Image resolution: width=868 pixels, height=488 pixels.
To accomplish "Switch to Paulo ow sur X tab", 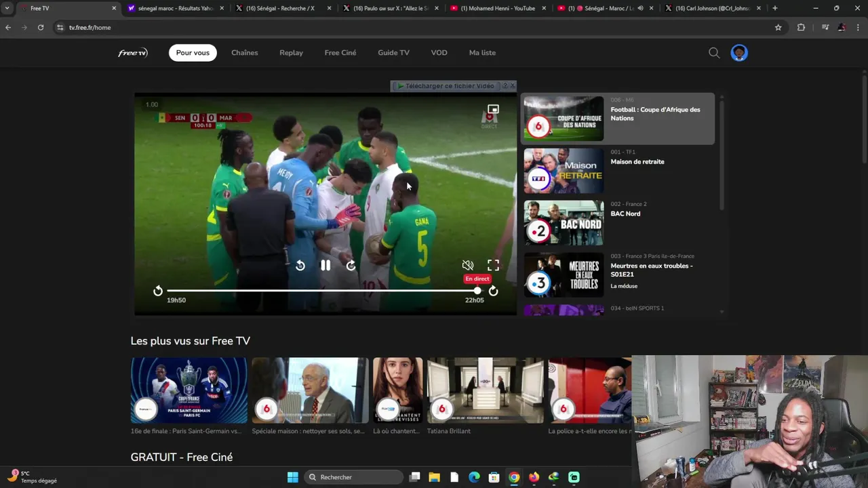I will pyautogui.click(x=391, y=8).
